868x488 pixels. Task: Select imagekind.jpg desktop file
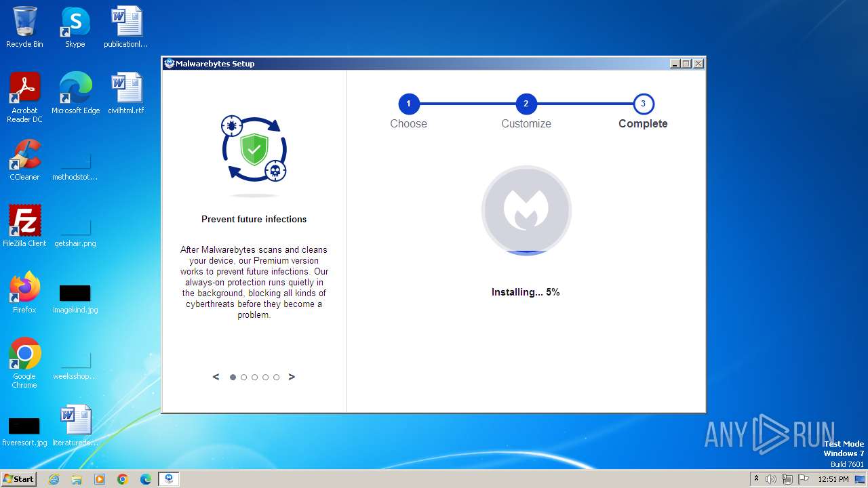click(75, 299)
